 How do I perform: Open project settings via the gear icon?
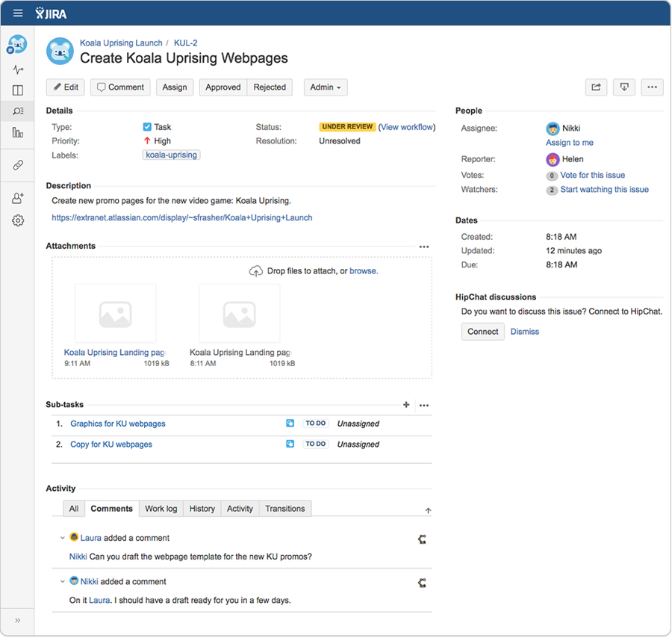point(17,220)
